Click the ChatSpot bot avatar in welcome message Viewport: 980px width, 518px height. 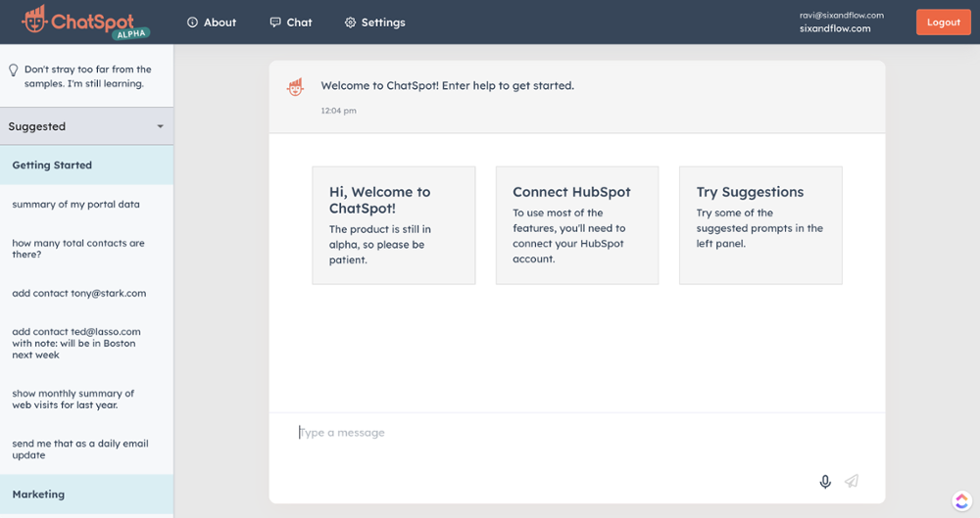point(295,87)
